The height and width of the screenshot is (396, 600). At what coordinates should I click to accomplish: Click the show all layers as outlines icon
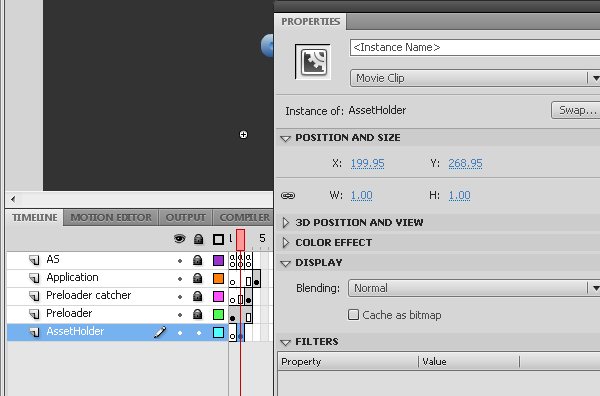[218, 240]
